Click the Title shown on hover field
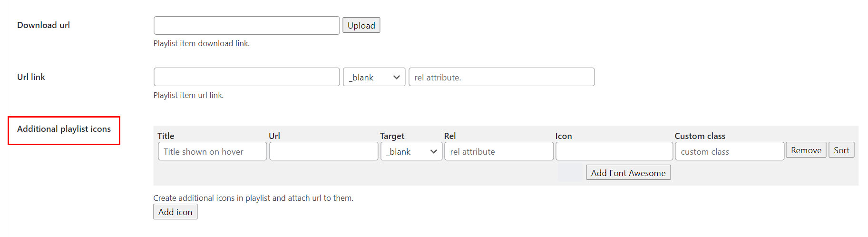The width and height of the screenshot is (868, 237). [212, 151]
